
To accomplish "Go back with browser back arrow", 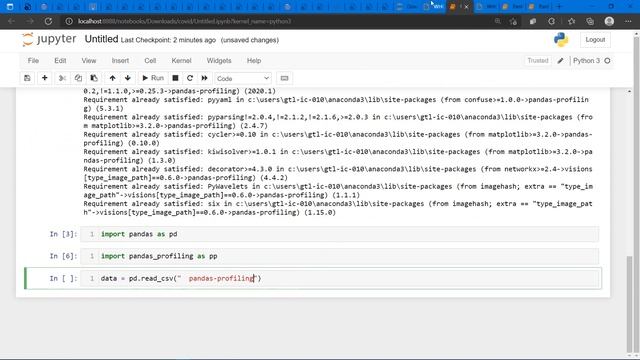I will pyautogui.click(x=11, y=21).
